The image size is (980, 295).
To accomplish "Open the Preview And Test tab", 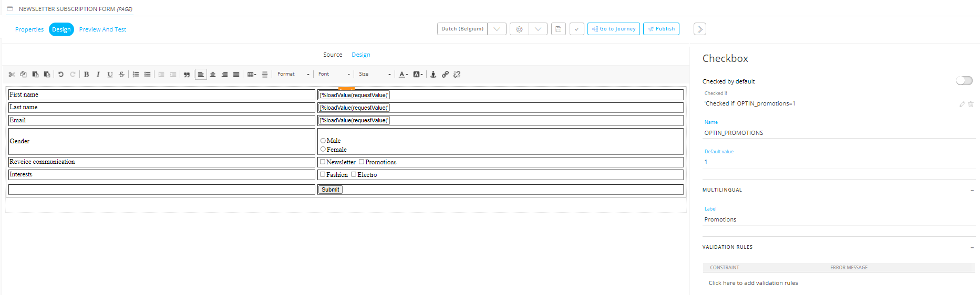I will click(102, 29).
